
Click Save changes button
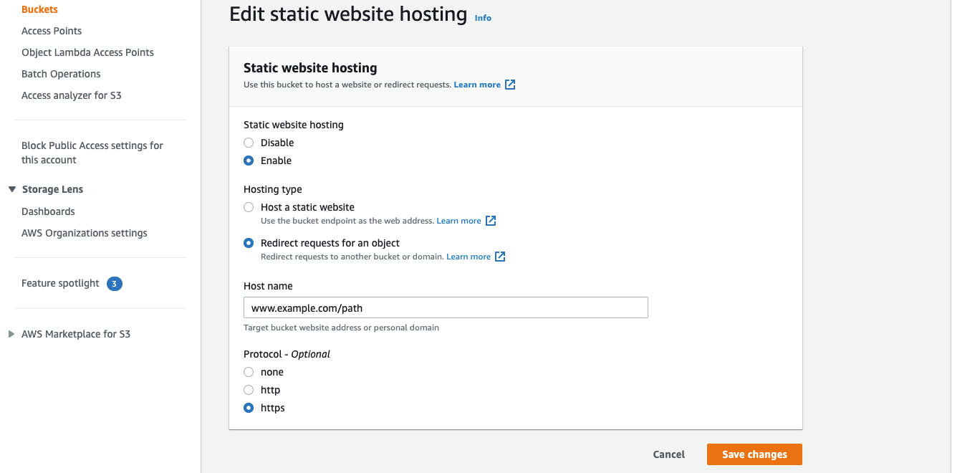(754, 454)
